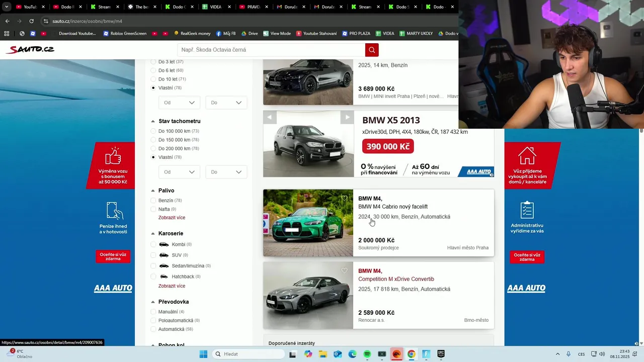Open File Explorer from the taskbar
This screenshot has width=644, height=362.
pyautogui.click(x=323, y=354)
